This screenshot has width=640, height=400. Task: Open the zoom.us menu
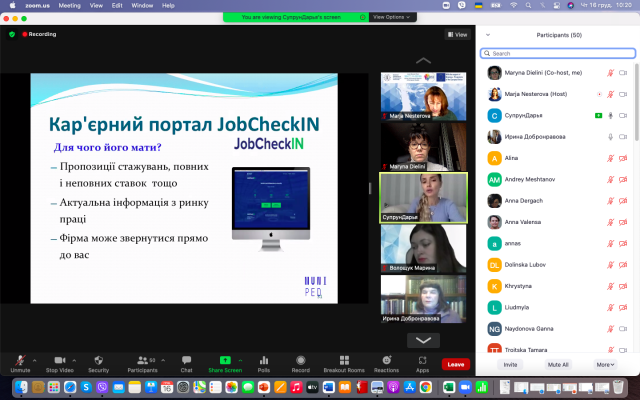click(37, 5)
